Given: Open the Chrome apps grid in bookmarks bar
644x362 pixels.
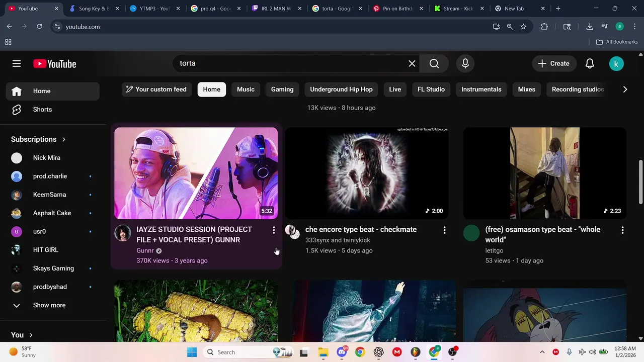Looking at the screenshot, I should (x=8, y=42).
